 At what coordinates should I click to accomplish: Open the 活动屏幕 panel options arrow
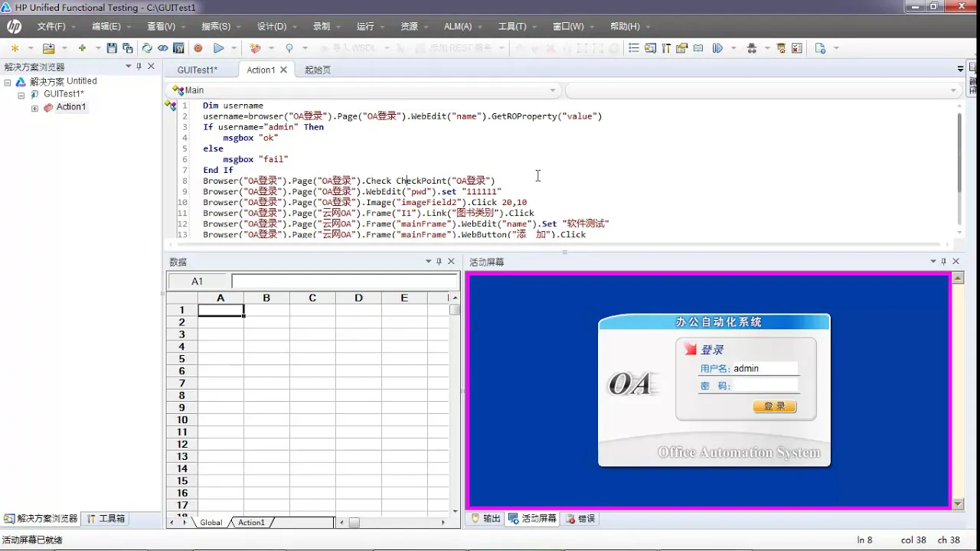pyautogui.click(x=933, y=262)
